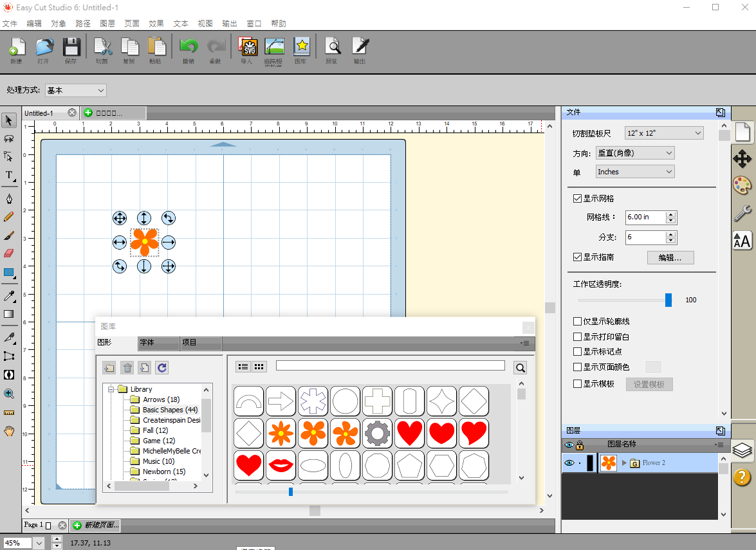
Task: Open the Inches units dropdown
Action: tap(635, 172)
